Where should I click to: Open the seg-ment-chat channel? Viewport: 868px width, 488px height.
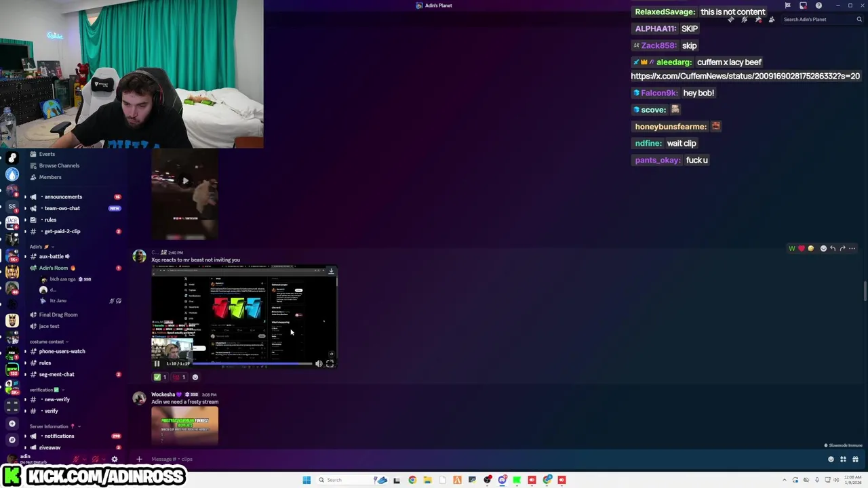click(x=56, y=374)
